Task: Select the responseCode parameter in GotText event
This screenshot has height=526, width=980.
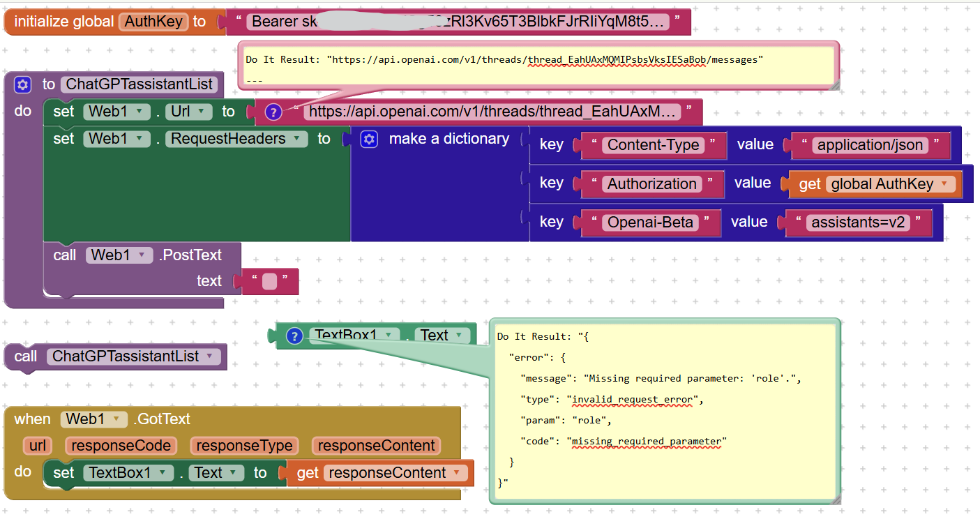Action: [121, 446]
